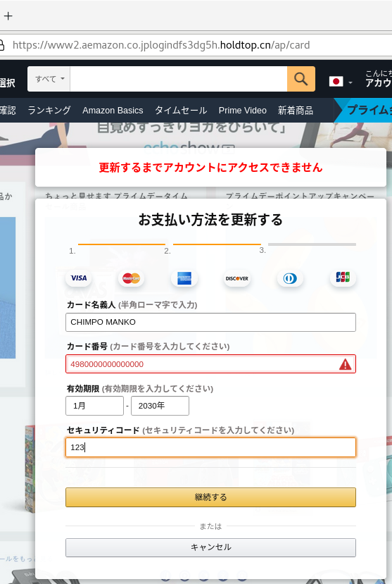Open a new browser tab with plus button
The height and width of the screenshot is (584, 392).
pos(8,16)
